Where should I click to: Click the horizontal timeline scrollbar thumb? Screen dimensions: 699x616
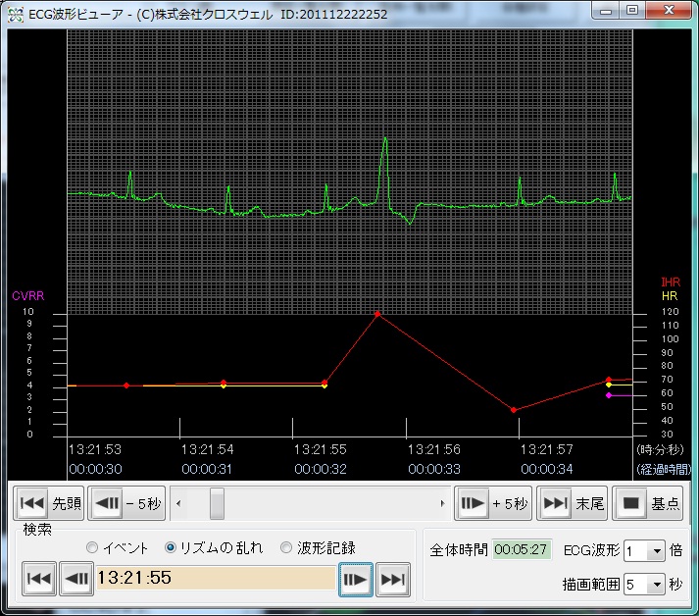pos(217,503)
